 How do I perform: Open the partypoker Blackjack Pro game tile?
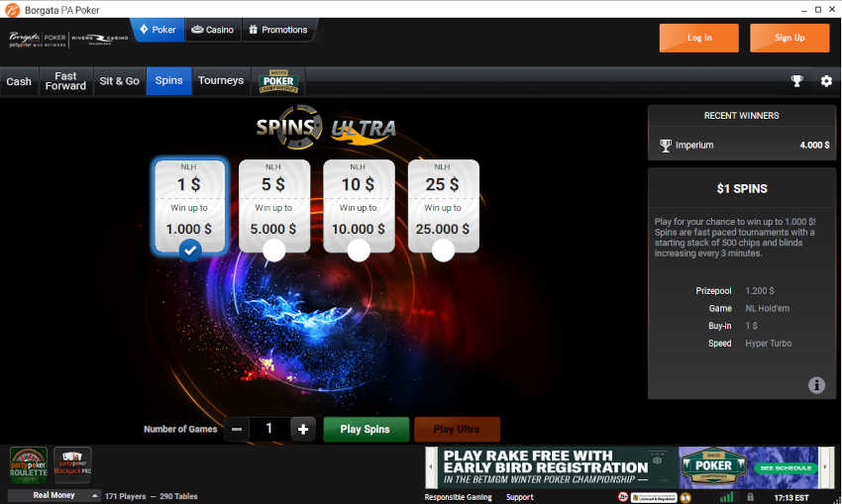72,464
